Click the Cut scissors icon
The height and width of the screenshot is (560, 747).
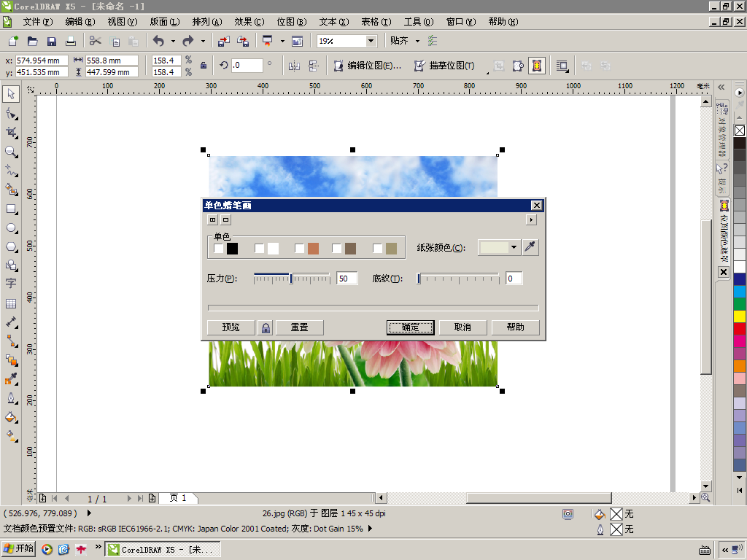[96, 41]
